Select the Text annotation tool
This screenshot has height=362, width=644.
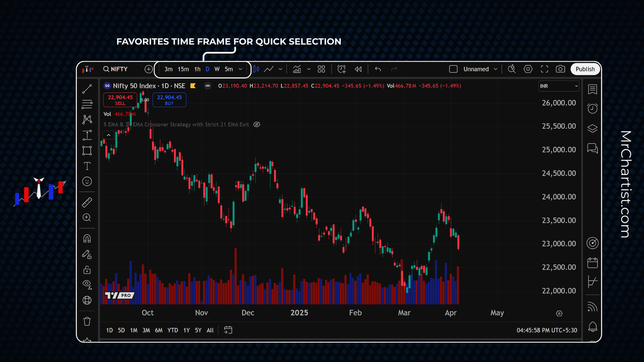click(x=87, y=166)
